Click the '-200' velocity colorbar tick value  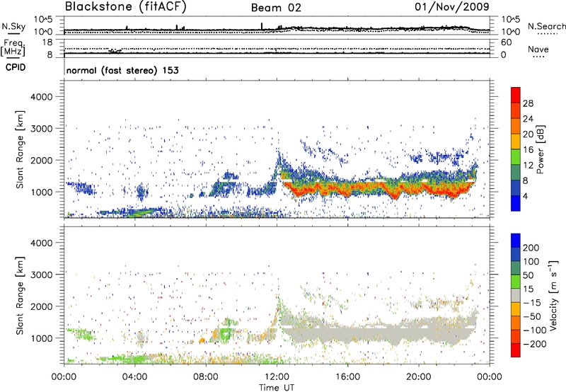(535, 344)
